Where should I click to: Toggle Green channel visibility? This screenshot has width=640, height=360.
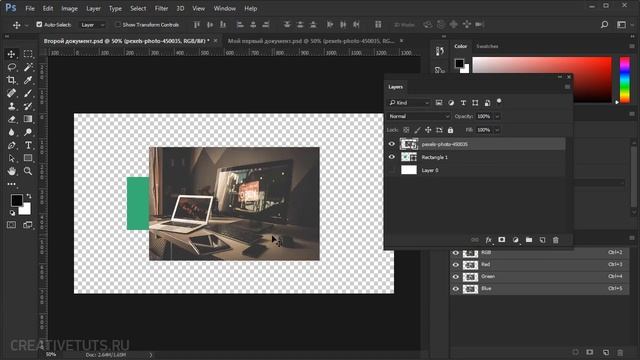(456, 277)
